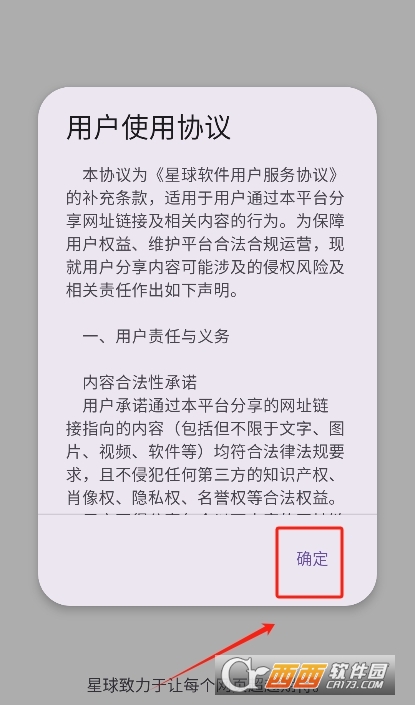Screen dimensions: 415x705
Task: Click the 用户使用协议 dialog title
Action: point(148,128)
